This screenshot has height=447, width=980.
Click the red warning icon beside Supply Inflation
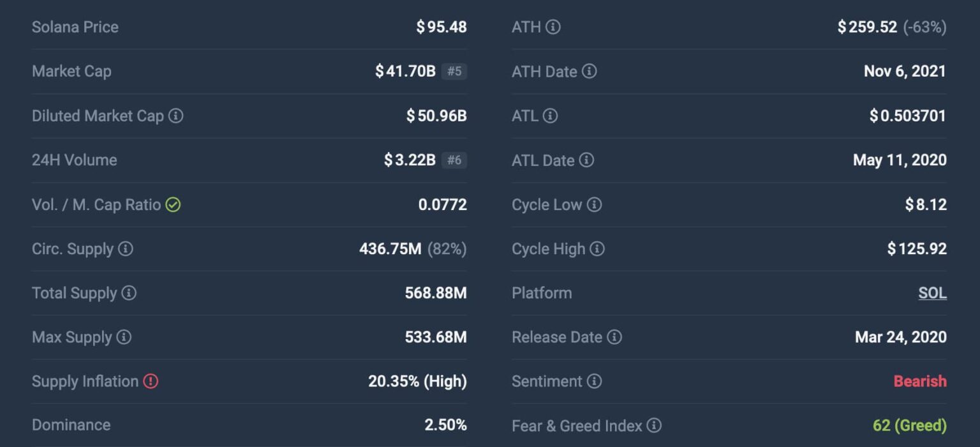151,381
